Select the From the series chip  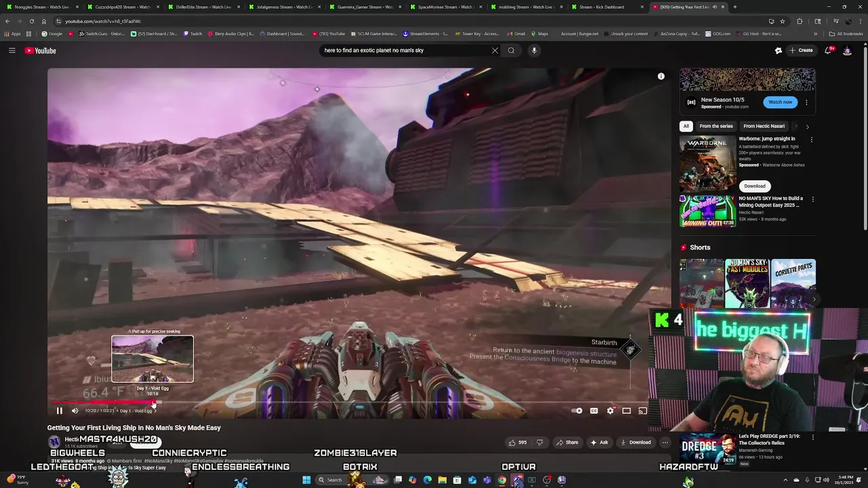pos(716,126)
